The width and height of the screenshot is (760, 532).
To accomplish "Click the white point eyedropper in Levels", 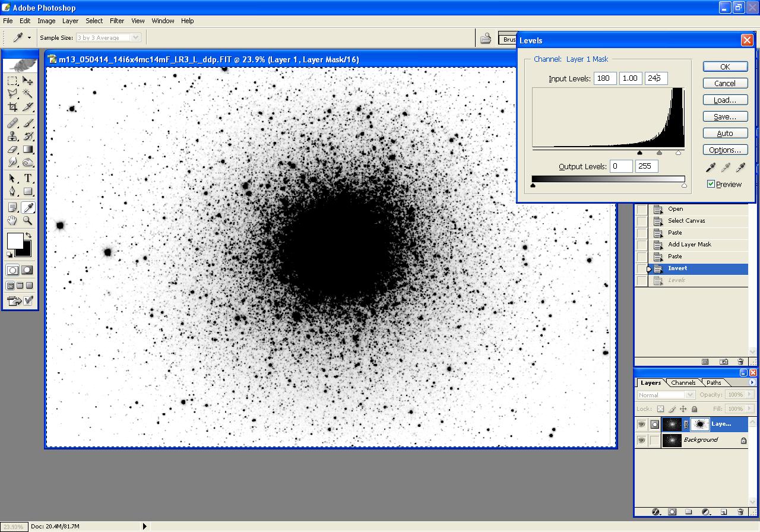I will [740, 168].
